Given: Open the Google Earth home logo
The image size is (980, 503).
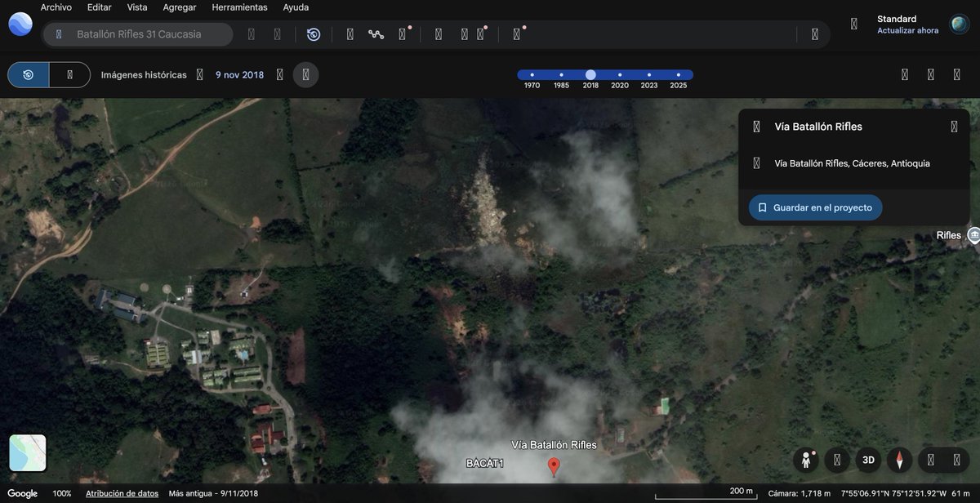Looking at the screenshot, I should [x=20, y=24].
